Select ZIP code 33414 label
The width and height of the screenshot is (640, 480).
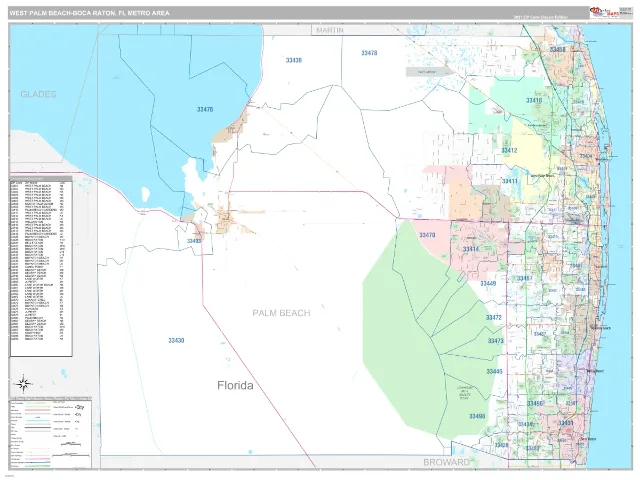point(471,249)
